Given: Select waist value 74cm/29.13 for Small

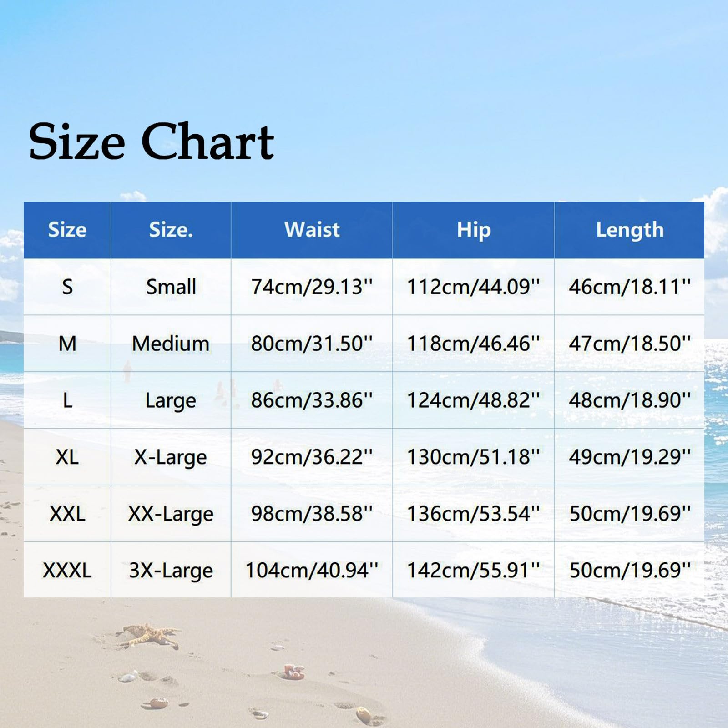Looking at the screenshot, I should [312, 287].
